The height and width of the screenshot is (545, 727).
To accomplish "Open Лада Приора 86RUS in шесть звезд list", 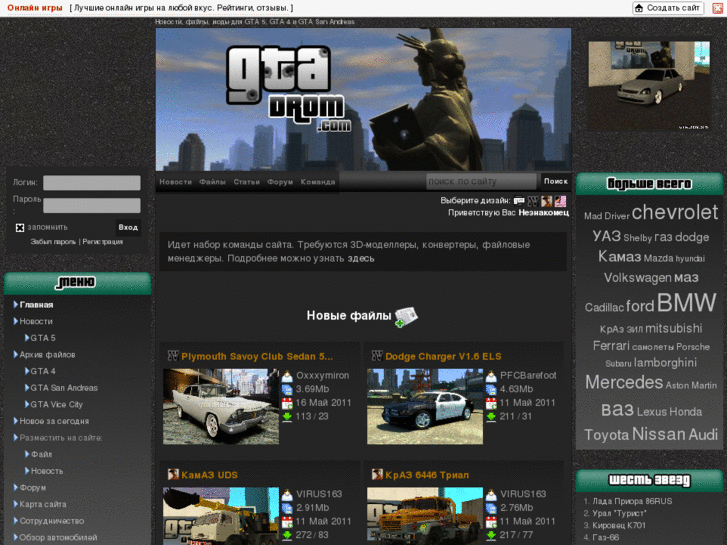I will (x=632, y=501).
